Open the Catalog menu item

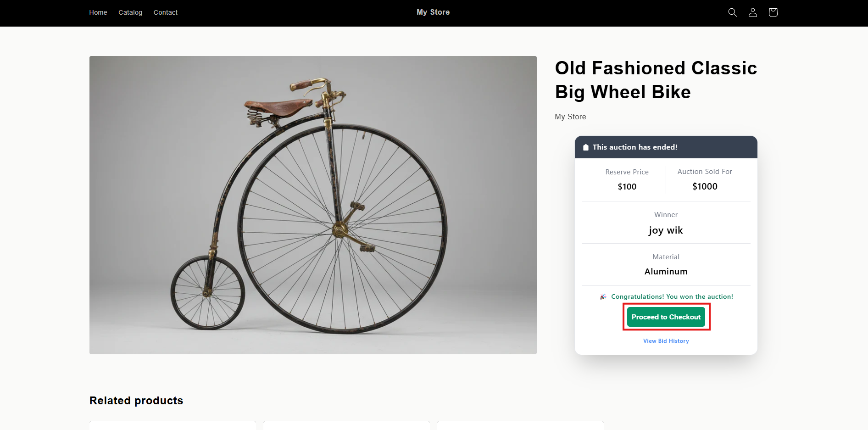pyautogui.click(x=130, y=12)
